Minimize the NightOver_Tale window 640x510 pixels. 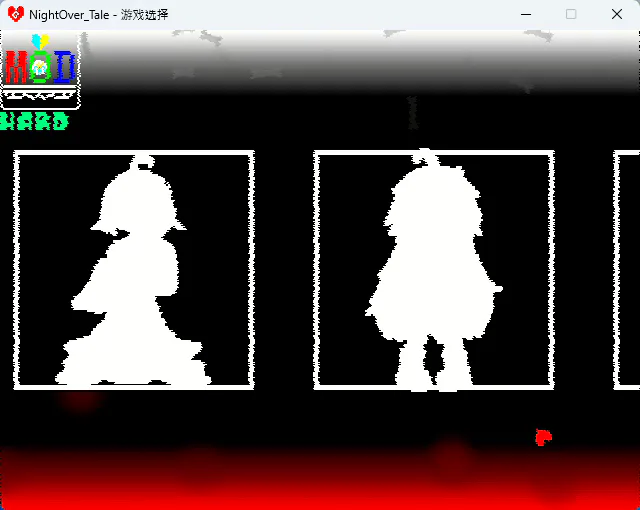(526, 14)
